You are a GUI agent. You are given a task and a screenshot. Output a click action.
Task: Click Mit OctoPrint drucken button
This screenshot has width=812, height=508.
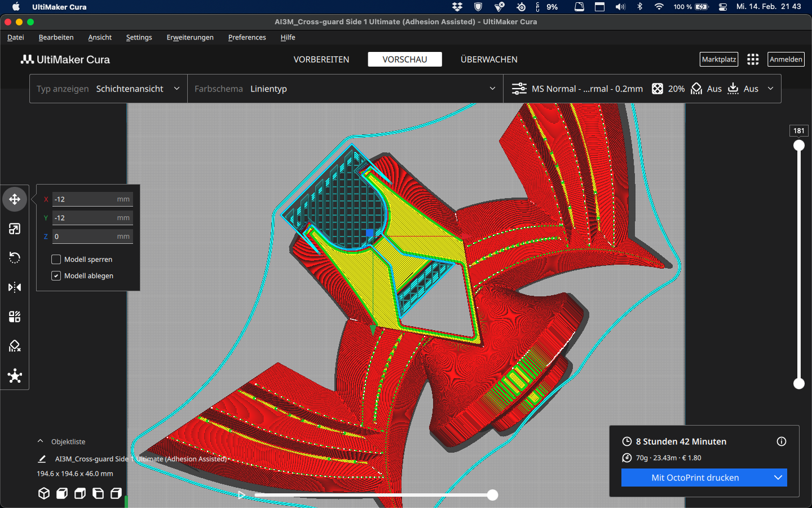pos(695,478)
